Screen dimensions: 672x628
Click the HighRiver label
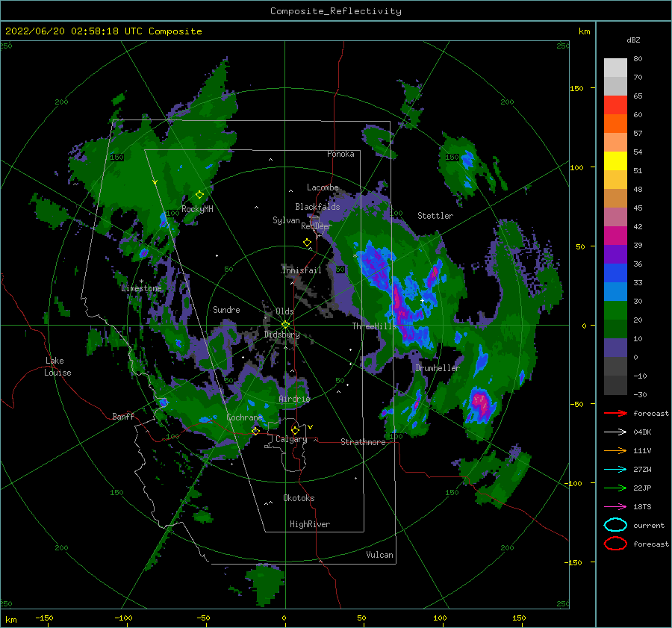pos(310,524)
